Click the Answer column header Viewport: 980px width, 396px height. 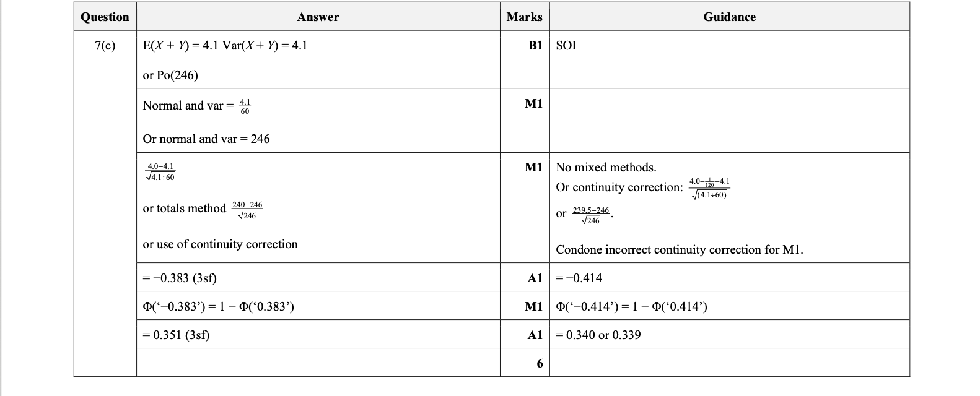pos(318,17)
